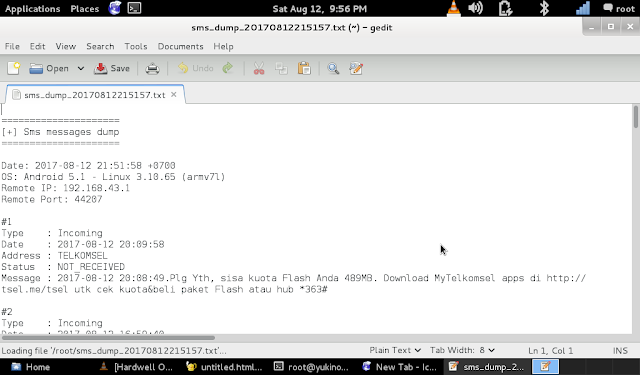Click the '[+] Sms messages dump' heading line
This screenshot has height=375, width=640.
click(x=60, y=132)
